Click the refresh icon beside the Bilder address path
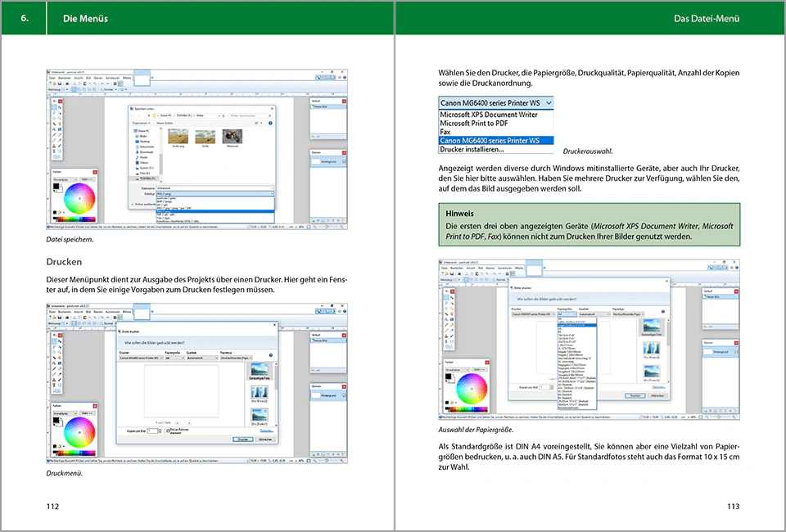The width and height of the screenshot is (786, 532). click(x=223, y=115)
